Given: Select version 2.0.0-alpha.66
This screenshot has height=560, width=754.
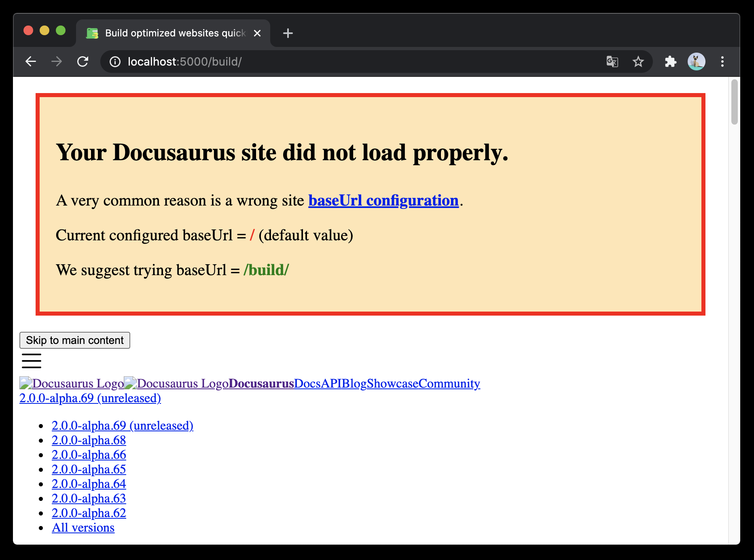Looking at the screenshot, I should tap(89, 454).
